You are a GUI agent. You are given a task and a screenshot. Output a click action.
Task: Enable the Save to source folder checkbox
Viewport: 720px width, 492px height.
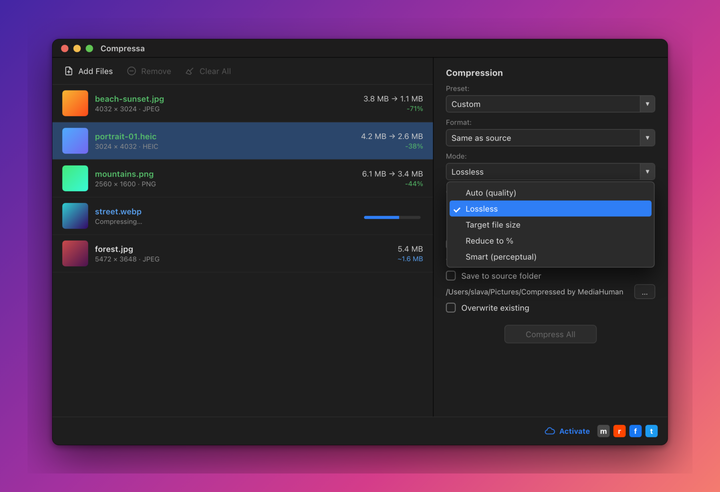click(451, 276)
